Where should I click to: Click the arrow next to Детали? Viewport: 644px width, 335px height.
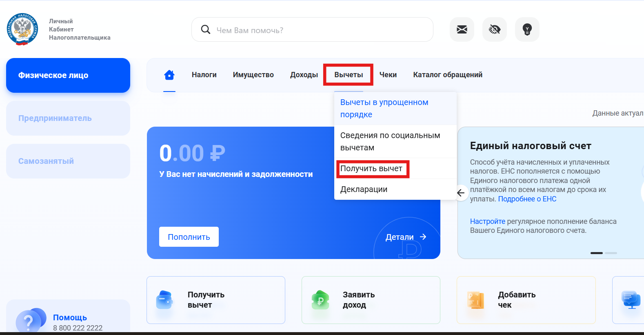423,237
